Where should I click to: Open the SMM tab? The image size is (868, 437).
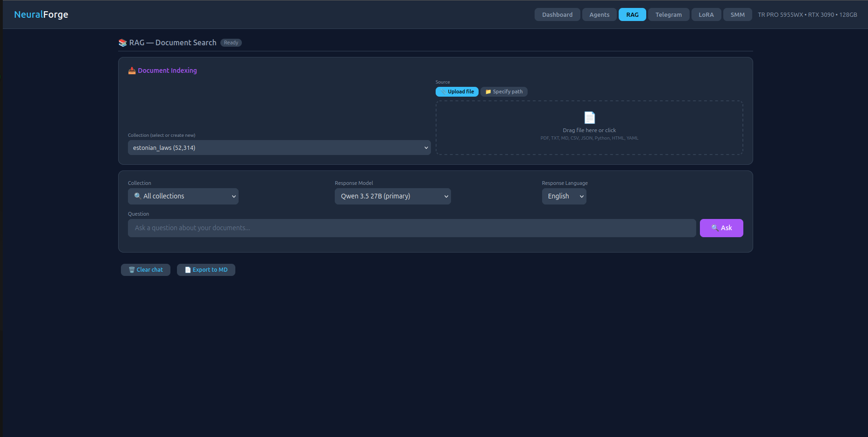coord(737,14)
